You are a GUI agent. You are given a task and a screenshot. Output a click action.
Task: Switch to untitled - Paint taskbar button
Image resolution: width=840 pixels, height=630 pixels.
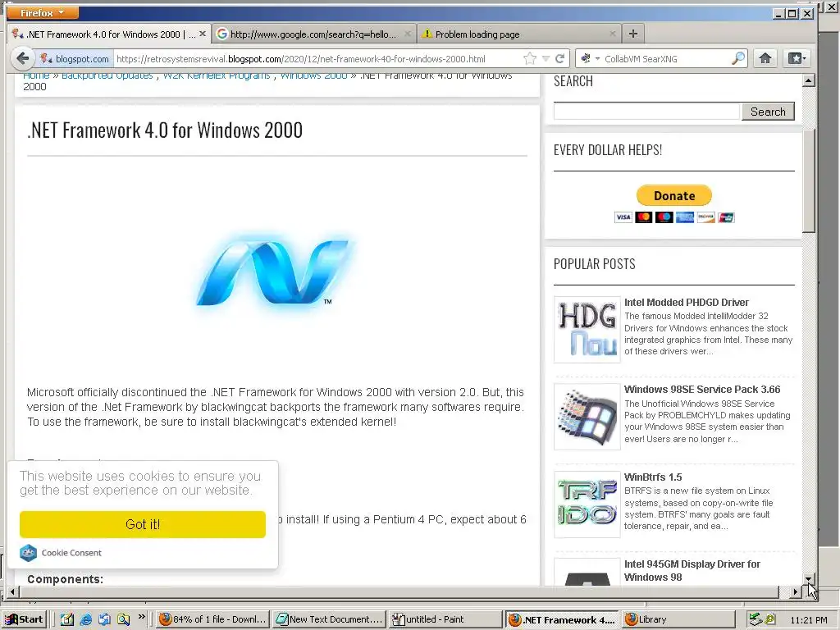(x=445, y=619)
